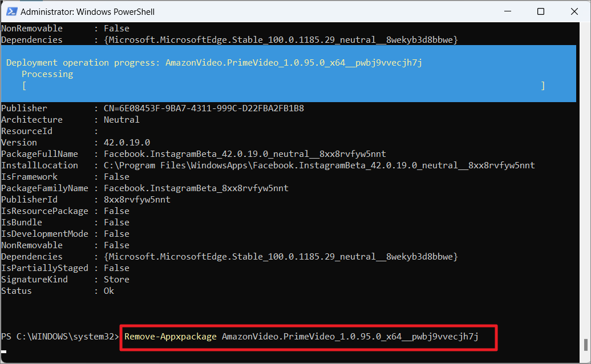The height and width of the screenshot is (364, 591).
Task: Click the SignatureKind Store value
Action: [x=116, y=280]
